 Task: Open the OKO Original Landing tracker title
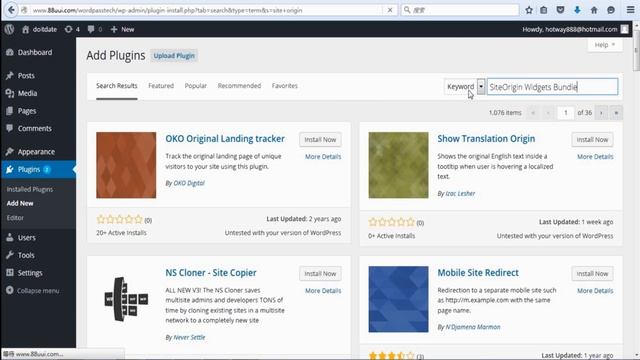coord(225,139)
